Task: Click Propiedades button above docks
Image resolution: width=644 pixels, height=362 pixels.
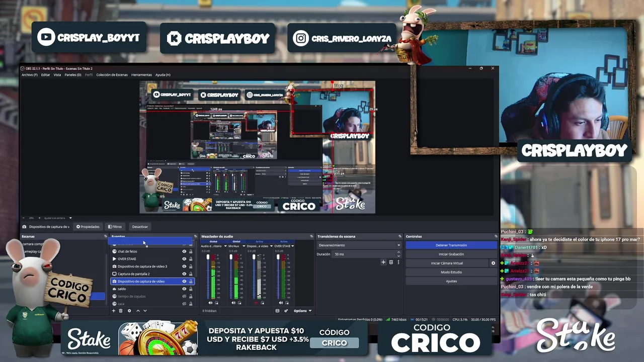Action: click(88, 227)
